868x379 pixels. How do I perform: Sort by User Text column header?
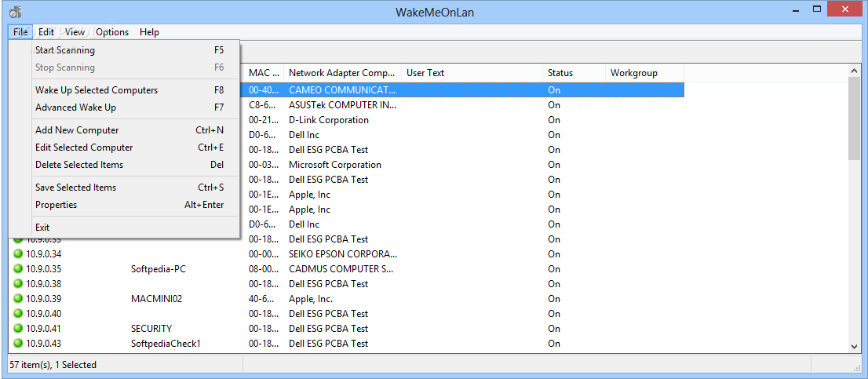tap(472, 72)
